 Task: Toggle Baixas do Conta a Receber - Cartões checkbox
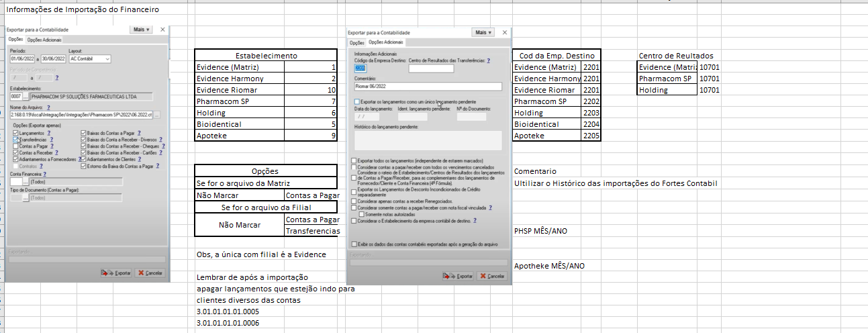point(83,152)
